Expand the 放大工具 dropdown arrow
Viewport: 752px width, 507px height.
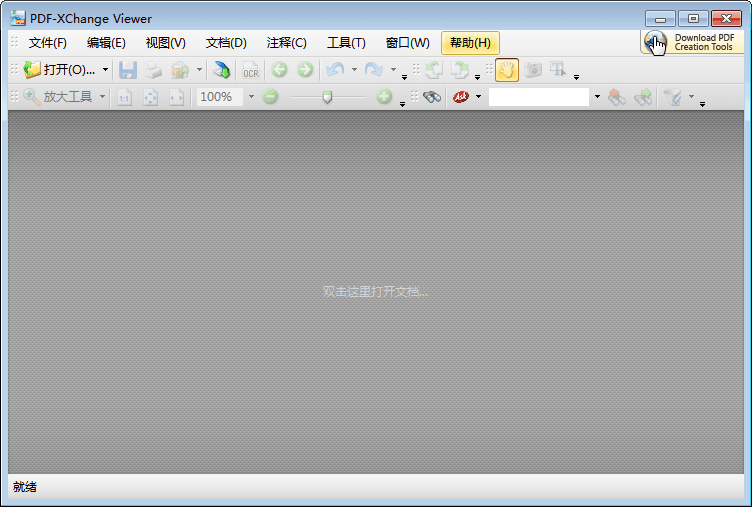(x=102, y=97)
